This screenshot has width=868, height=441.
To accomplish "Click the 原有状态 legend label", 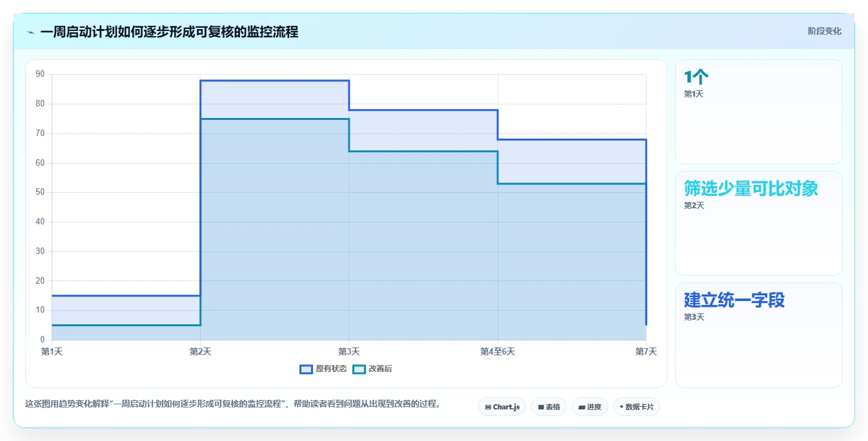I will pyautogui.click(x=331, y=369).
